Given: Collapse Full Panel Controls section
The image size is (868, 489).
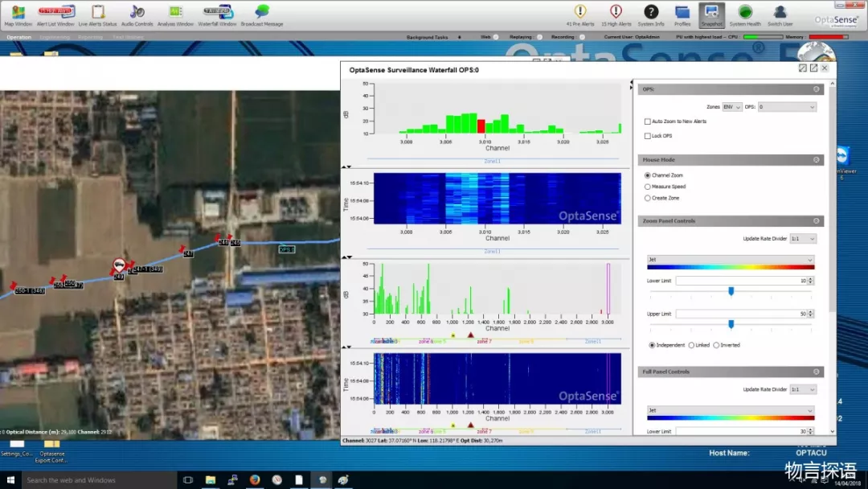Looking at the screenshot, I should point(817,372).
